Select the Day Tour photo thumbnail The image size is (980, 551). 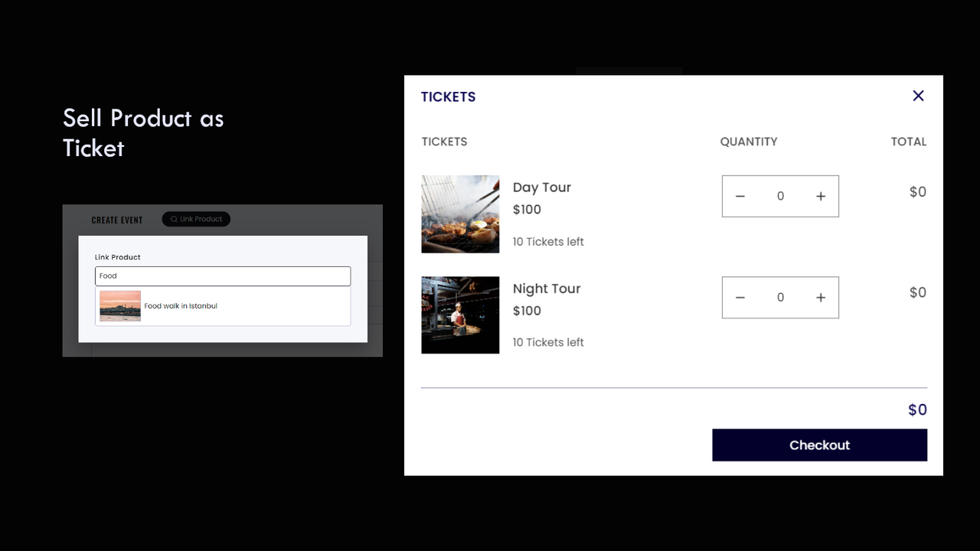pos(460,214)
